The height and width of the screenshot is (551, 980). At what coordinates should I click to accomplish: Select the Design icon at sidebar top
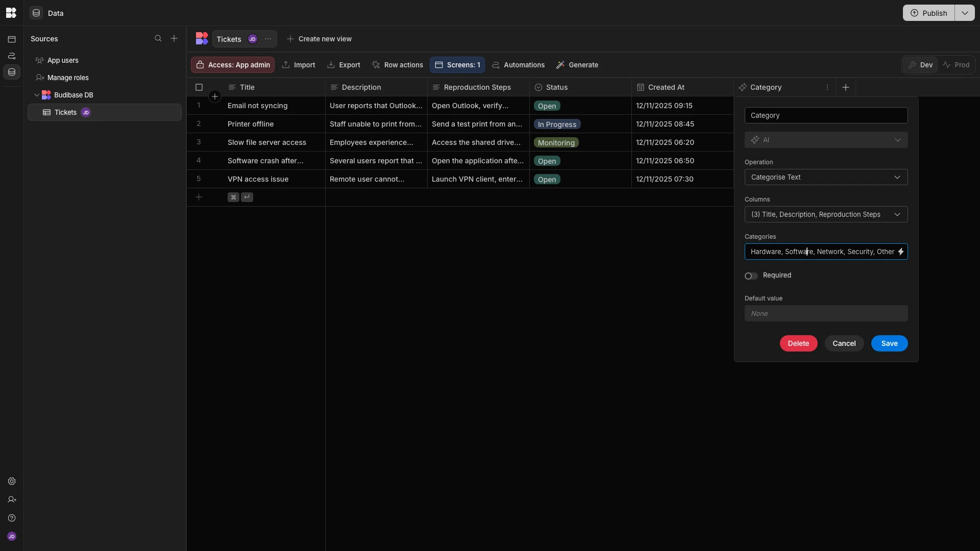click(11, 39)
